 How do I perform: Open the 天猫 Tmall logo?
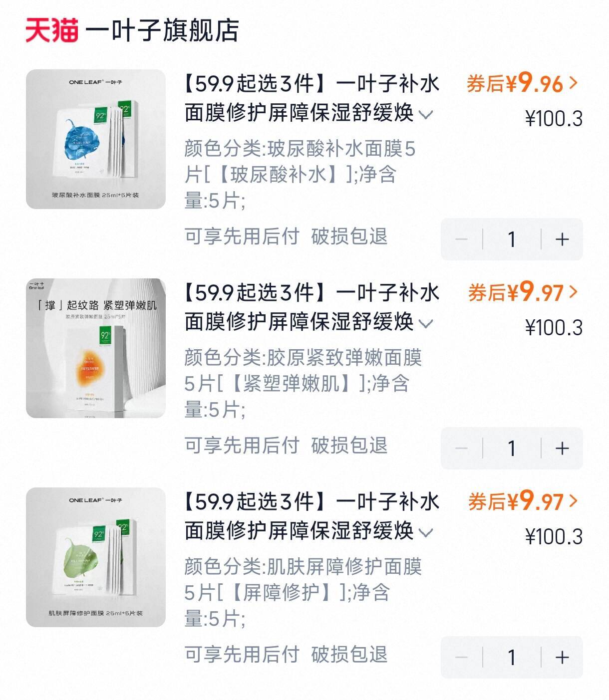coord(52,30)
